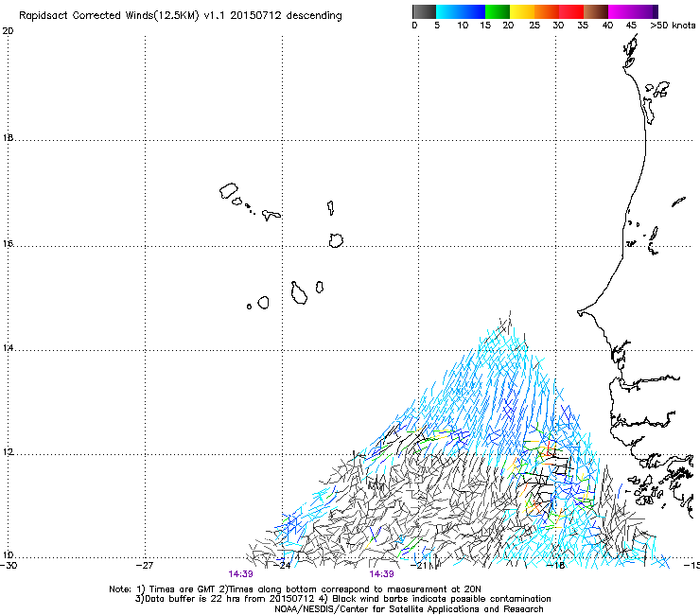The image size is (700, 615).
Task: Click the Boa Vista island outline
Action: coord(336,240)
